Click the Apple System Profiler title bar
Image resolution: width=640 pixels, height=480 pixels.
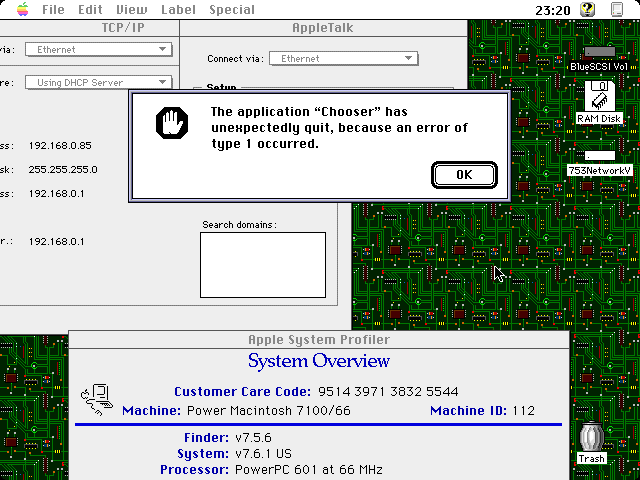(318, 340)
